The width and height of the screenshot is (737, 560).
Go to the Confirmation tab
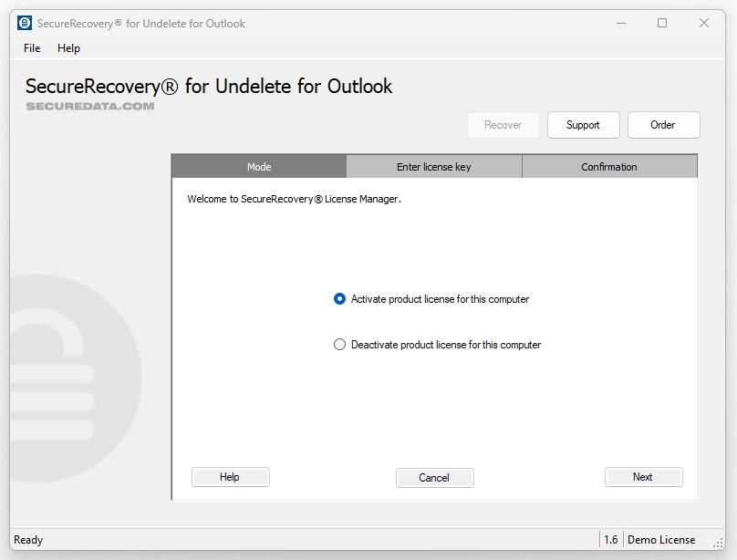(609, 167)
